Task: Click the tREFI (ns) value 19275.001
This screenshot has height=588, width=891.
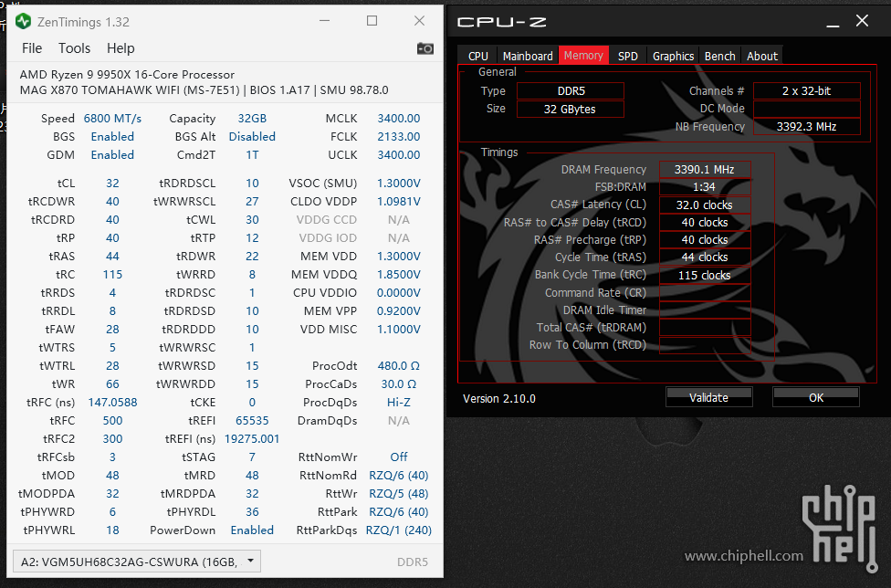Action: pos(252,438)
